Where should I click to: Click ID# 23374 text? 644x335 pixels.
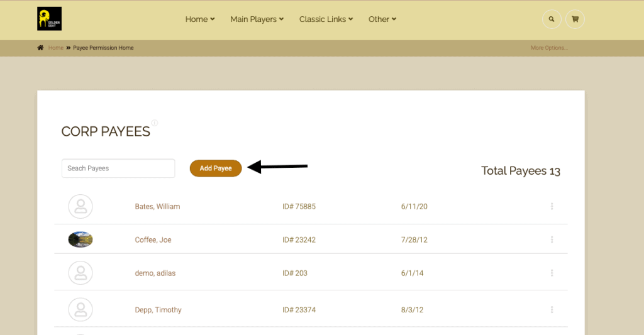point(299,310)
